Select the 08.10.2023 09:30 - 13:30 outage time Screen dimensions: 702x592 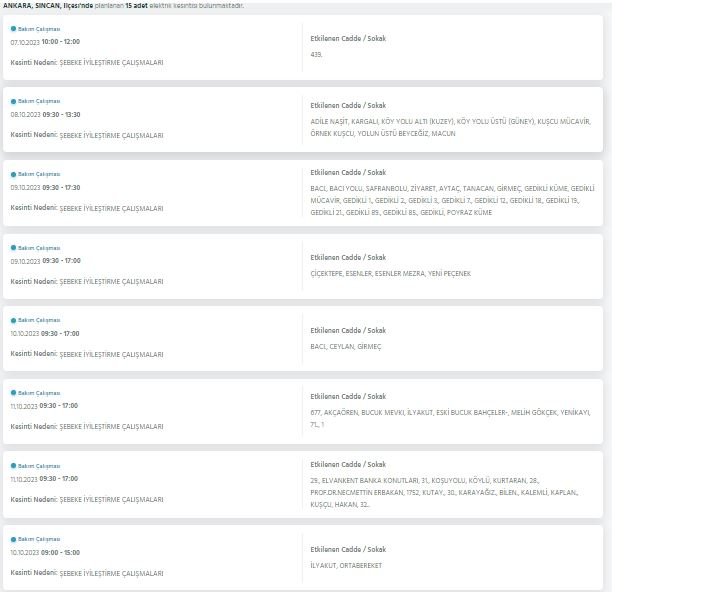tap(45, 114)
